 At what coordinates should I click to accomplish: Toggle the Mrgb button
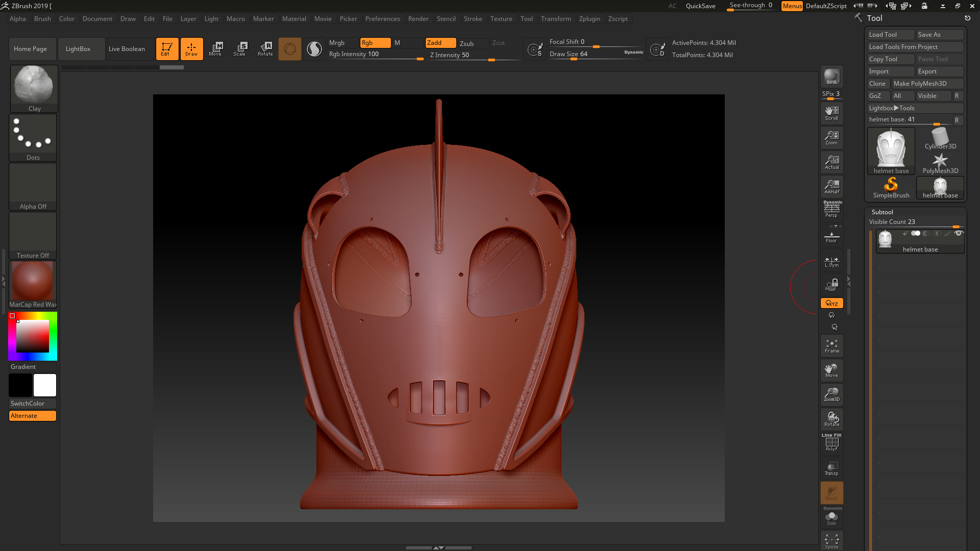point(342,43)
